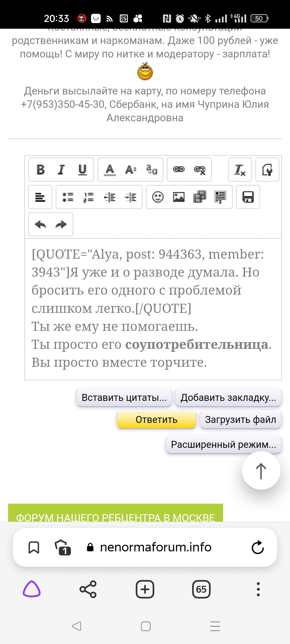The height and width of the screenshot is (644, 290).
Task: Open the text color picker
Action: click(x=110, y=170)
